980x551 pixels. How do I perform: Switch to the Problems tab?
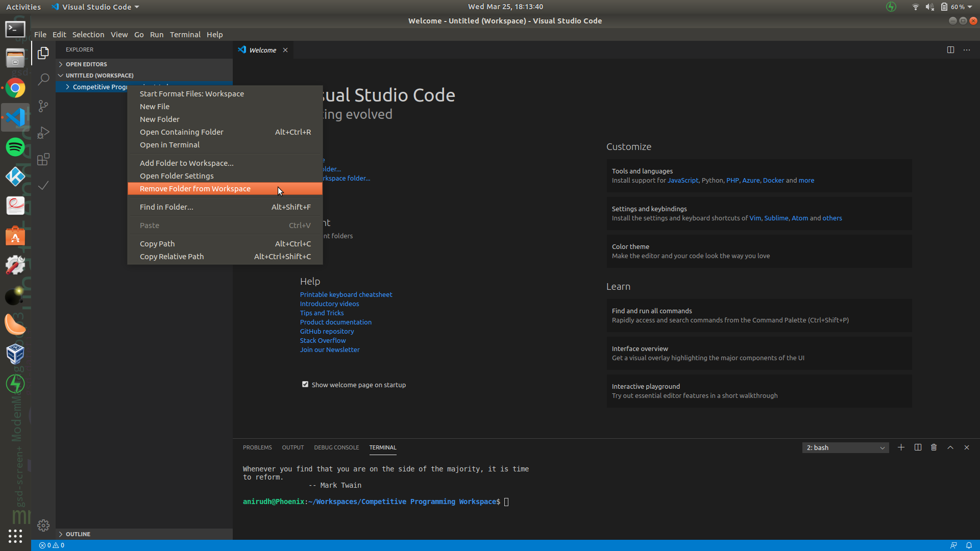pos(257,447)
